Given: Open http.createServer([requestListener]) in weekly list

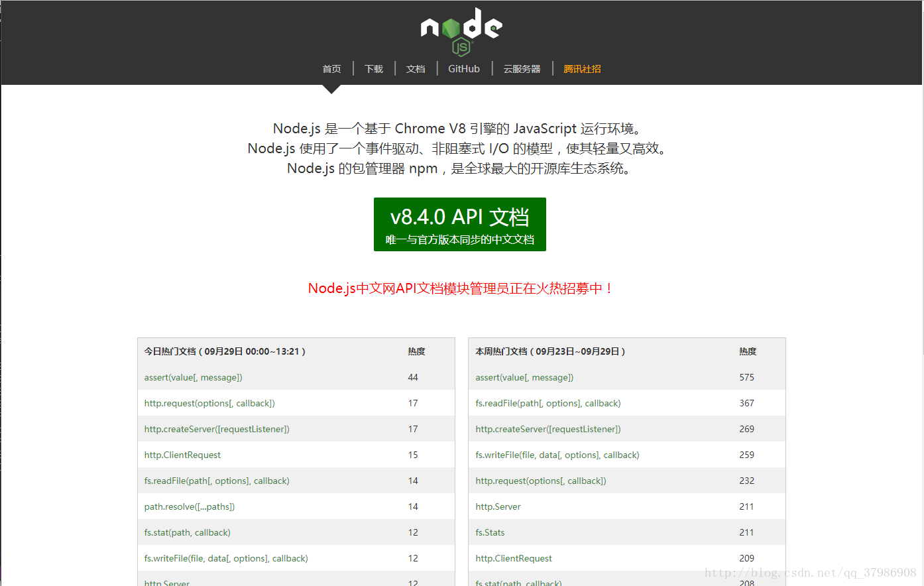Looking at the screenshot, I should [x=548, y=429].
